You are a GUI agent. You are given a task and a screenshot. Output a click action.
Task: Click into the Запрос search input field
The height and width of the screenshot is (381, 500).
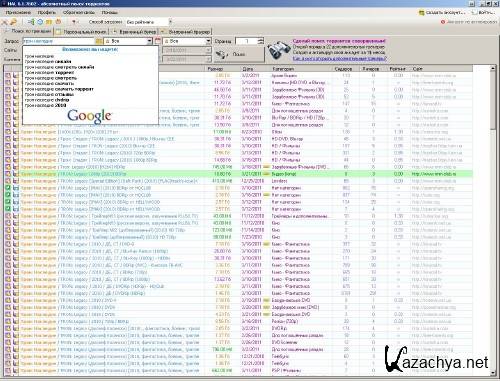pyautogui.click(x=59, y=41)
